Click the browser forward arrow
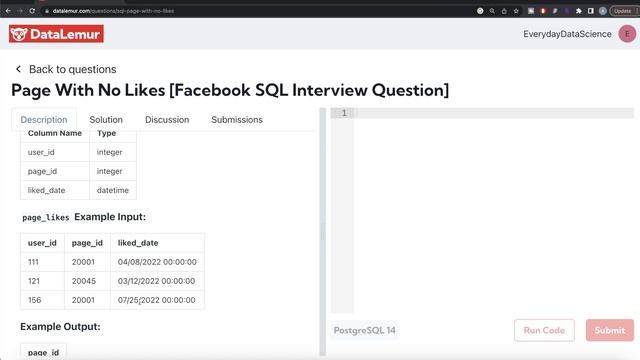This screenshot has width=640, height=360. tap(20, 11)
